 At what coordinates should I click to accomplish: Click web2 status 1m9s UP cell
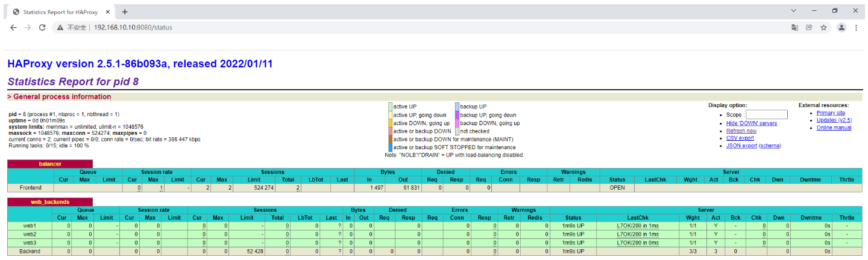(x=573, y=234)
